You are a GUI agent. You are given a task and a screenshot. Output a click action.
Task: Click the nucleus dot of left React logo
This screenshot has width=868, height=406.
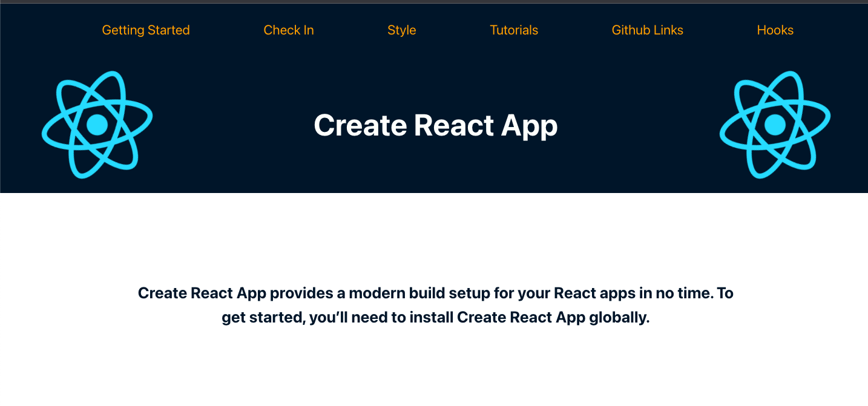[97, 125]
